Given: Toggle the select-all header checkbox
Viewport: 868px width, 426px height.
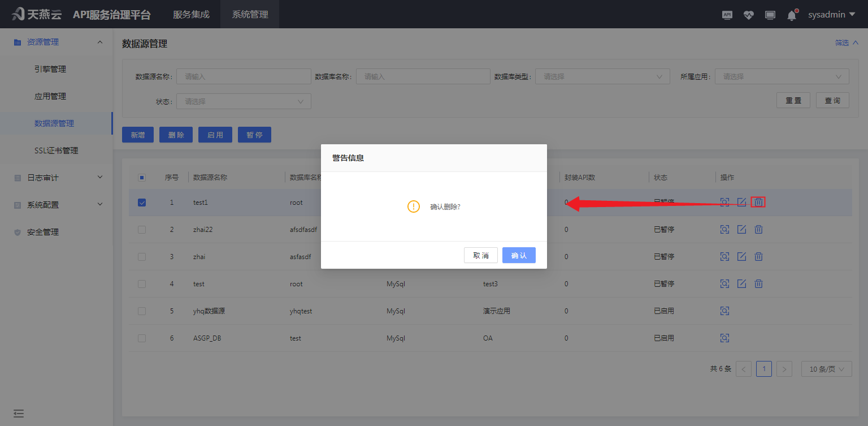Looking at the screenshot, I should click(142, 178).
